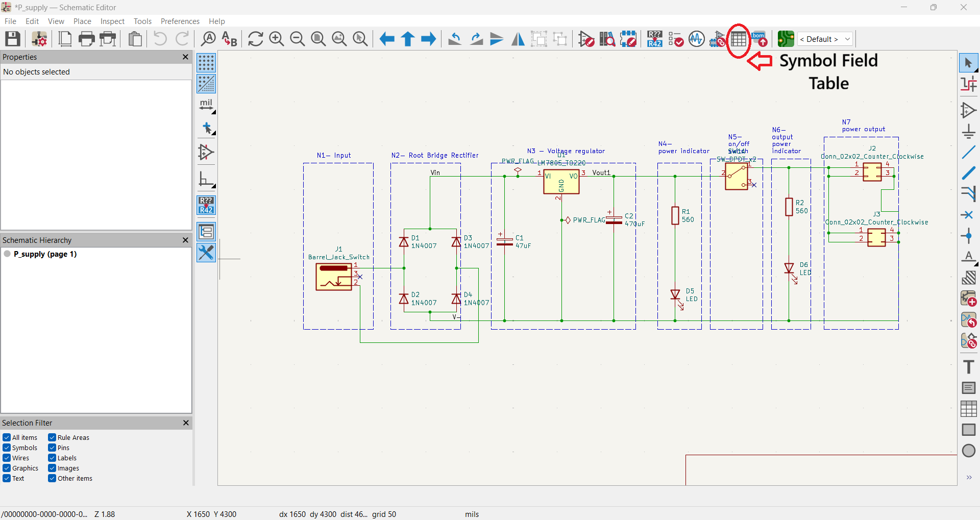The height and width of the screenshot is (520, 980).
Task: Toggle the Rule Areas checkbox
Action: point(52,437)
